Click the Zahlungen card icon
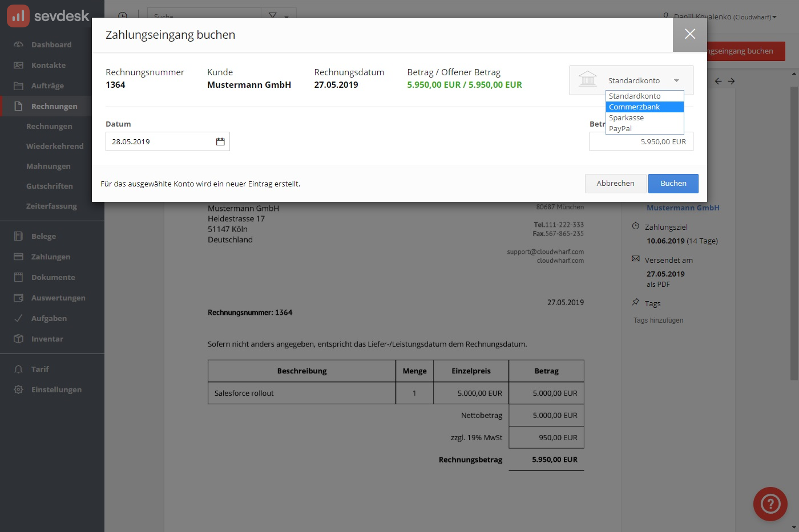Viewport: 799px width, 532px height. click(18, 257)
